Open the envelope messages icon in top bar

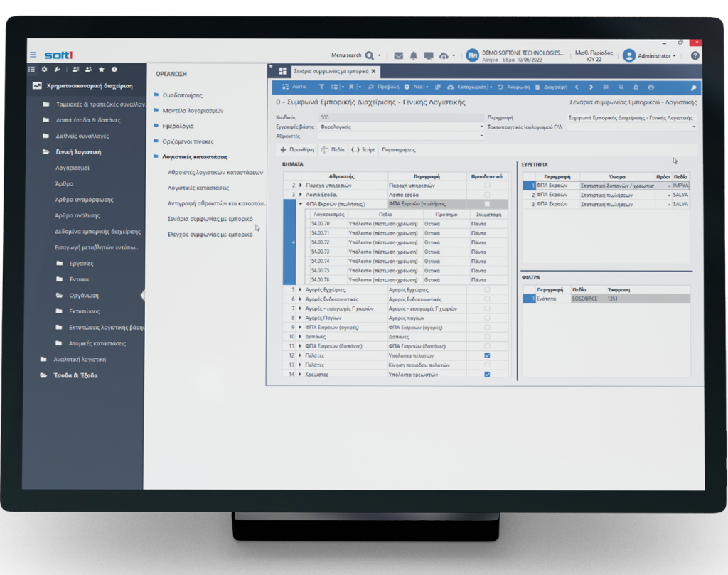pos(398,55)
